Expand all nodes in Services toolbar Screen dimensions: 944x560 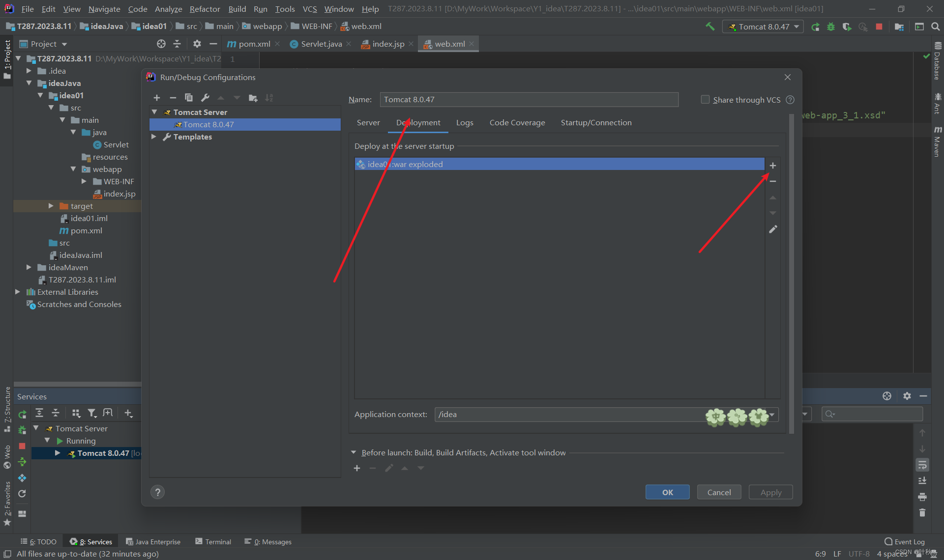tap(39, 413)
